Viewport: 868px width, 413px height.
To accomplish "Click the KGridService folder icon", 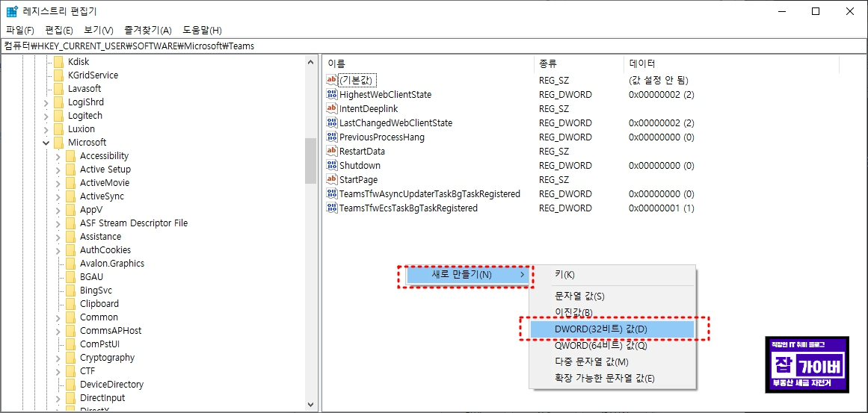I will click(58, 75).
